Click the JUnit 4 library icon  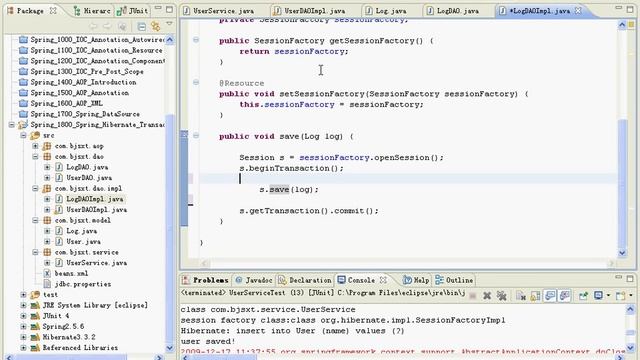click(35, 316)
